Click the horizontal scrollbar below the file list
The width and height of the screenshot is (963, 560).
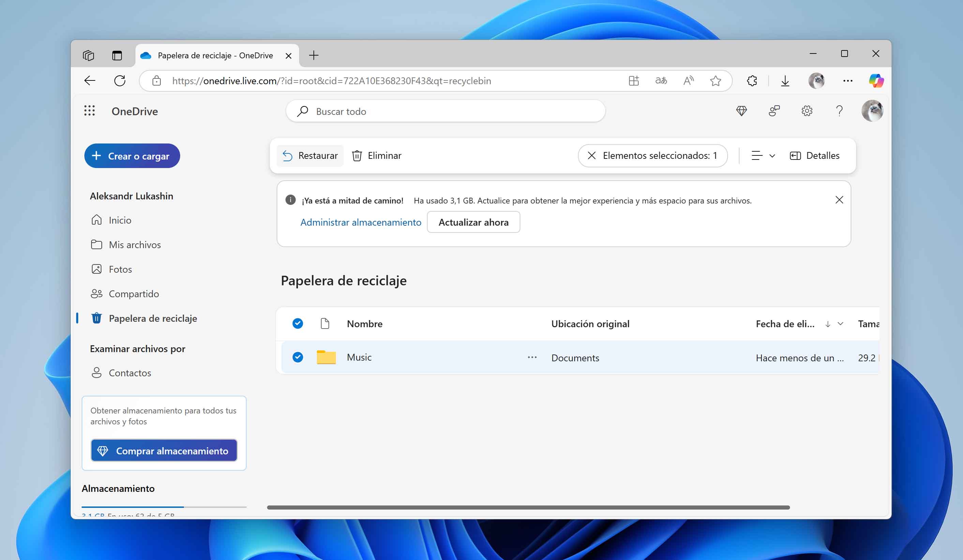tap(528, 507)
